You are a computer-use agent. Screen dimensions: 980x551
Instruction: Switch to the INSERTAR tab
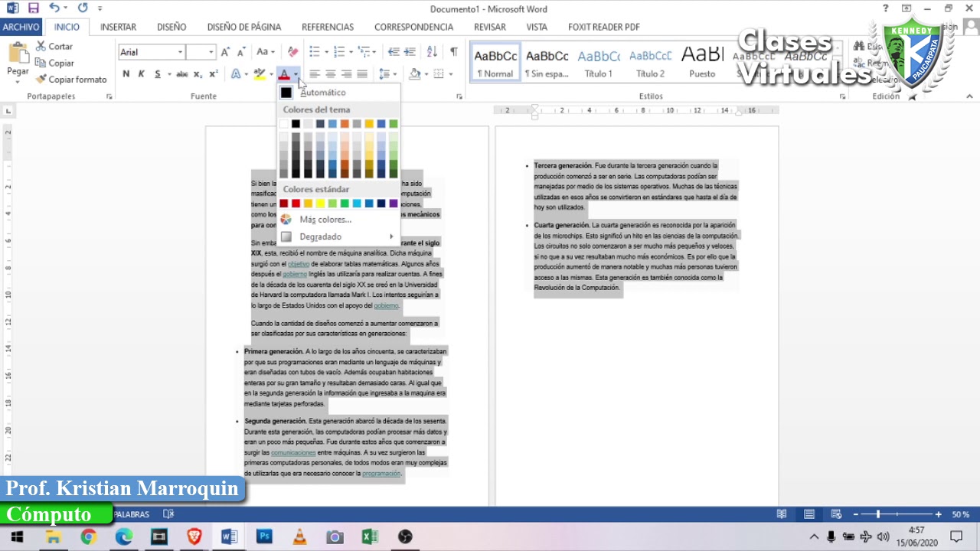pos(119,27)
